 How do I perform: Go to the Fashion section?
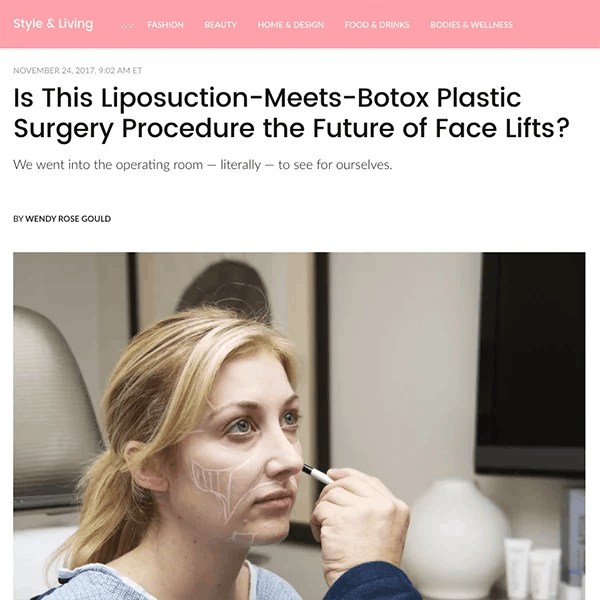(165, 25)
